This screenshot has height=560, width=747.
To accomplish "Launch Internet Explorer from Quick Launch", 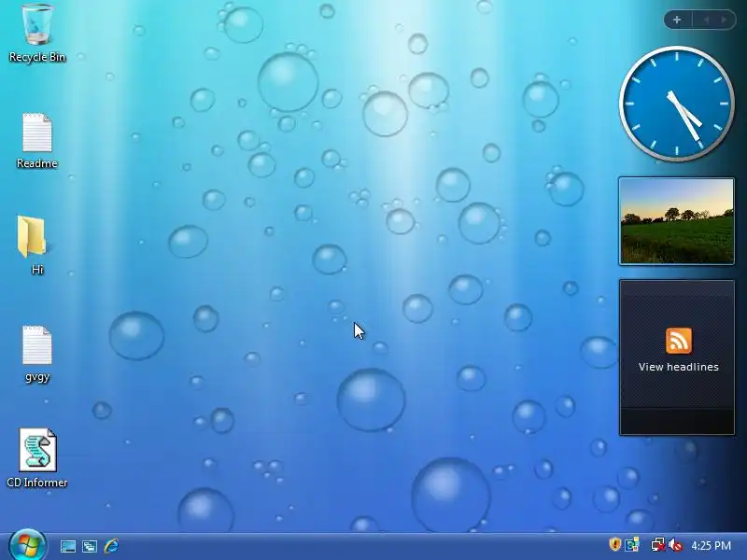I will click(x=111, y=546).
